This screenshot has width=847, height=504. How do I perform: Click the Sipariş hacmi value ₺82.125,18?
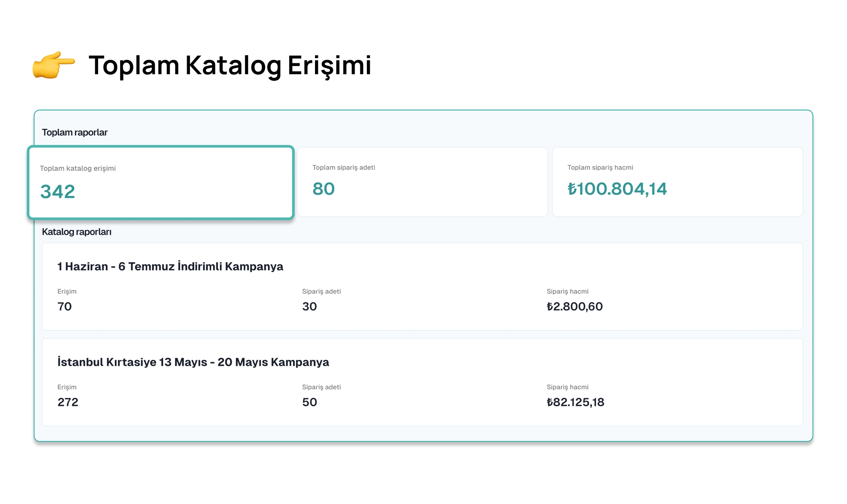point(575,402)
